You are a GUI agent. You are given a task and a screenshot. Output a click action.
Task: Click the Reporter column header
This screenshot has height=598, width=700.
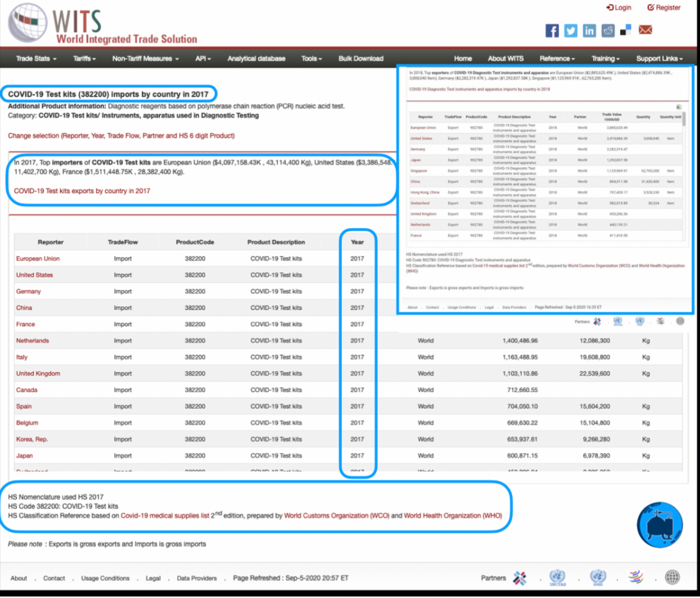50,242
